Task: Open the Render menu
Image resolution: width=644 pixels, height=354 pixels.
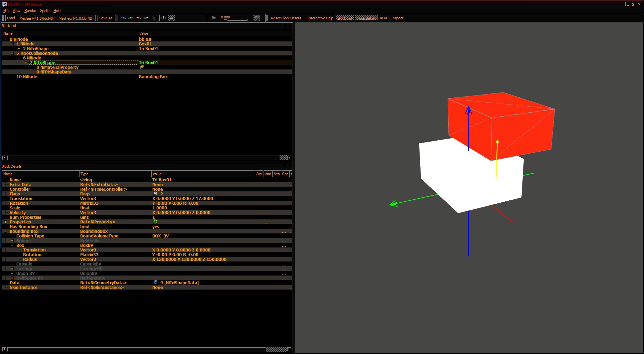Action: (30, 11)
